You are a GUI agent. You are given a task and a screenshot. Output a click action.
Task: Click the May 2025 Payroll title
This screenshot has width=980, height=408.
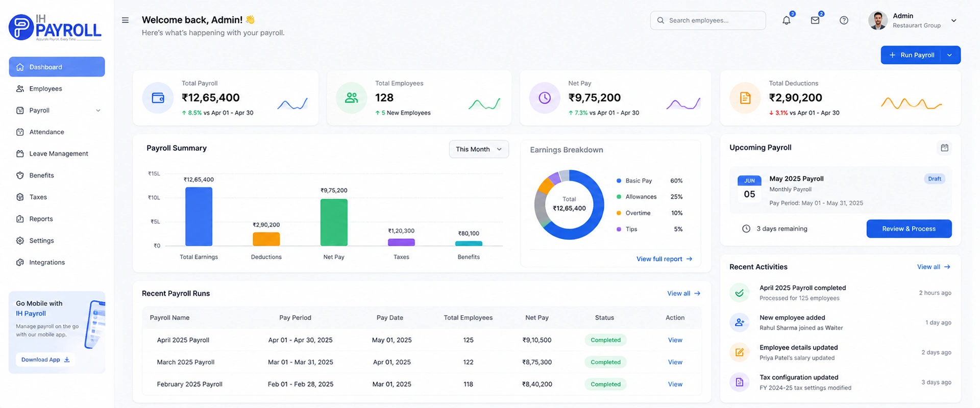click(796, 179)
